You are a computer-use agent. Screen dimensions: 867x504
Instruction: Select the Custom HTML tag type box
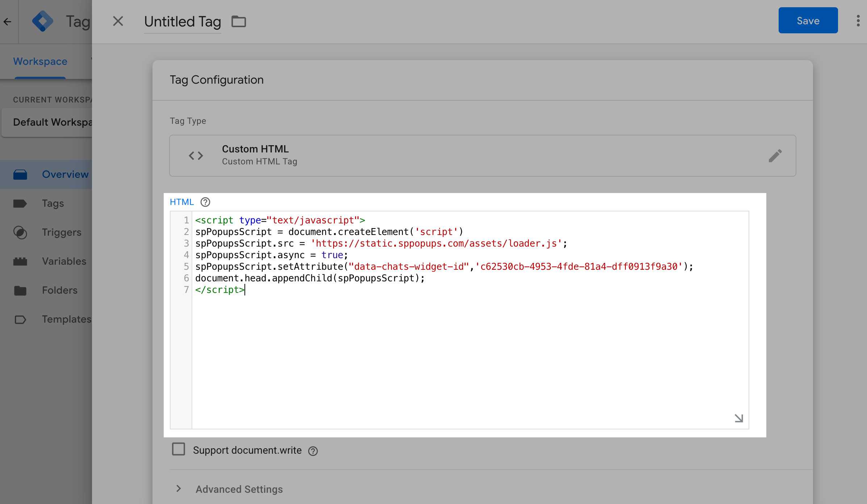pos(471,156)
